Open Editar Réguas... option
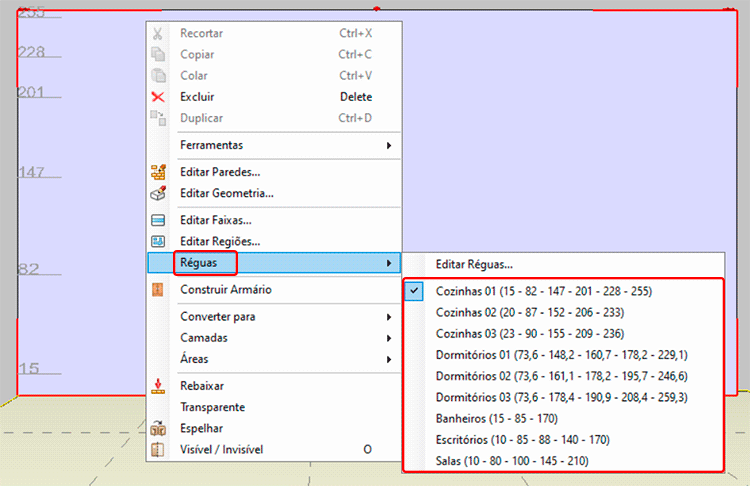 point(474,265)
